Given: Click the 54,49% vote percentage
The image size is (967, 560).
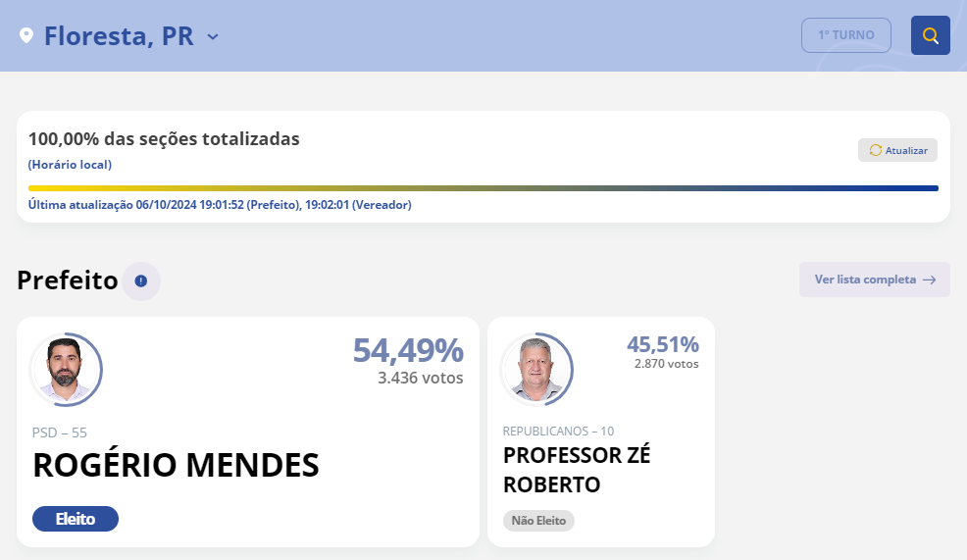Looking at the screenshot, I should point(407,350).
